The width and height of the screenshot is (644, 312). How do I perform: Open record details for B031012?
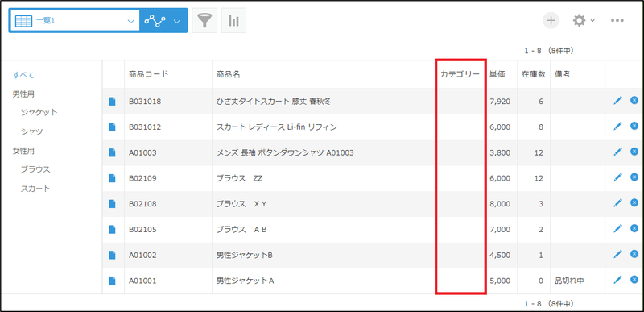(112, 127)
